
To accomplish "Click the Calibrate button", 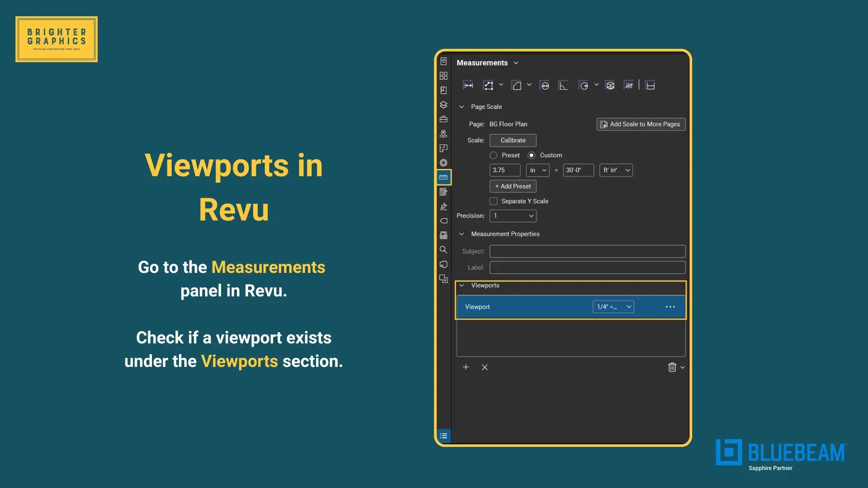I will [513, 141].
